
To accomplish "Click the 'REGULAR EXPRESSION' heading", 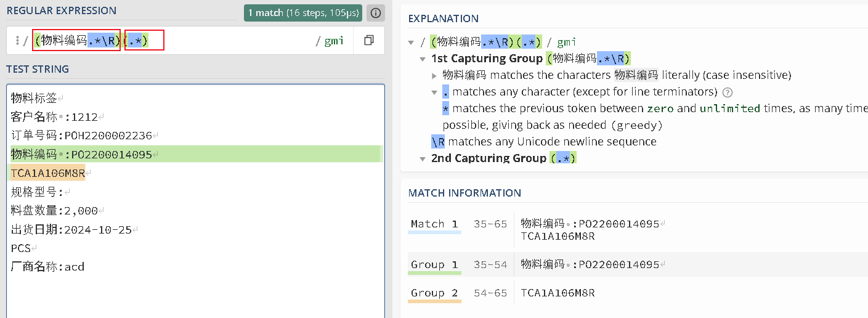I will (x=62, y=10).
